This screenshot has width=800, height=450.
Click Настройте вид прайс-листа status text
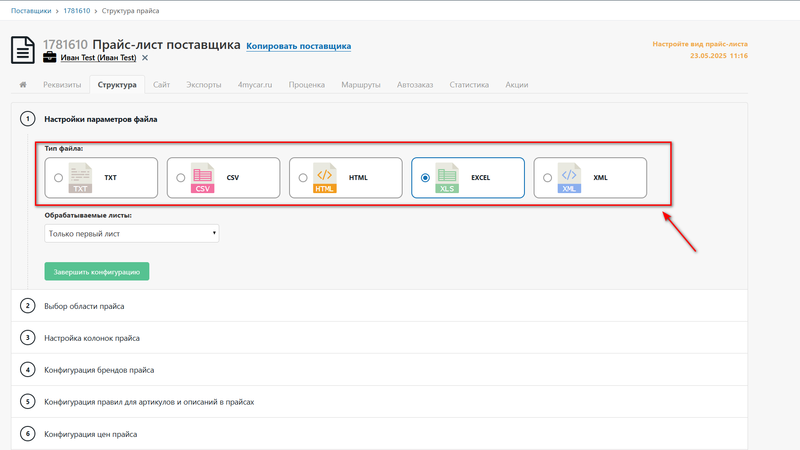700,44
